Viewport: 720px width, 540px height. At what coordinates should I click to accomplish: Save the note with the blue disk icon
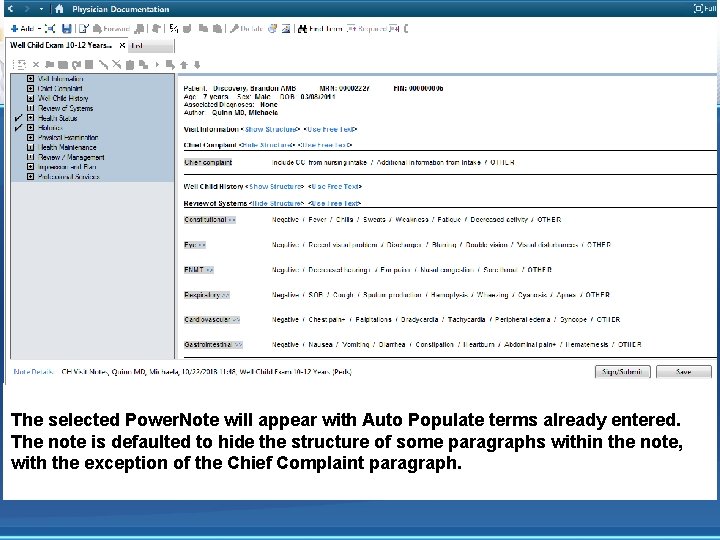coord(67,28)
